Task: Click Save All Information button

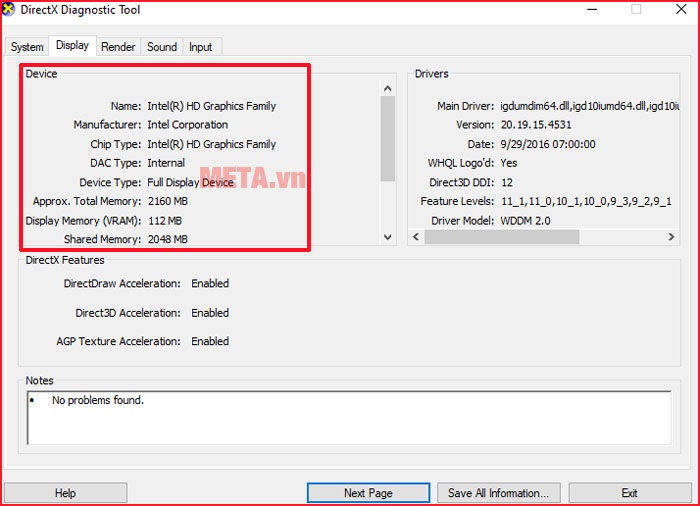Action: pyautogui.click(x=498, y=493)
